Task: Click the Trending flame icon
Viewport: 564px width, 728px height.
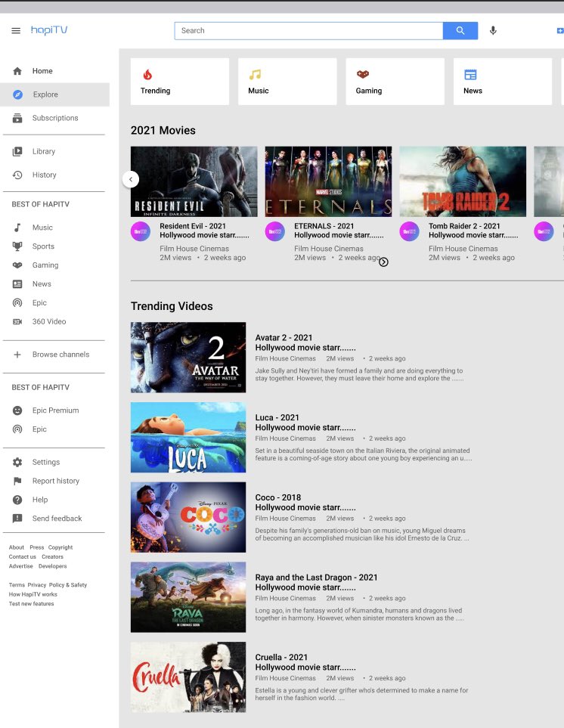Action: coord(147,74)
